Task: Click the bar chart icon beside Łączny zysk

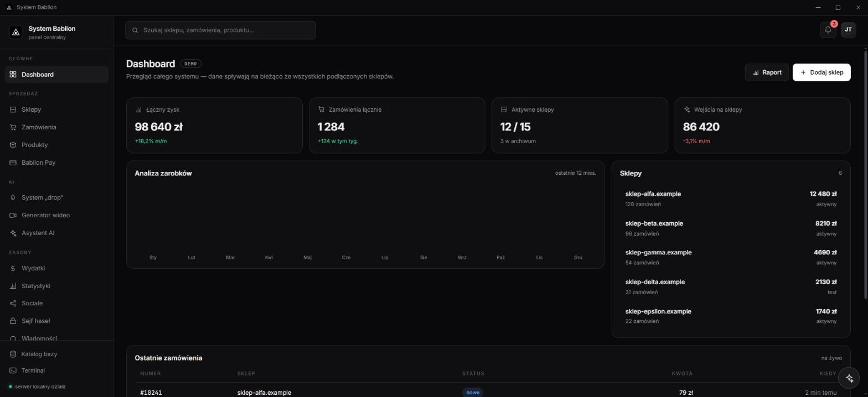Action: pos(138,109)
